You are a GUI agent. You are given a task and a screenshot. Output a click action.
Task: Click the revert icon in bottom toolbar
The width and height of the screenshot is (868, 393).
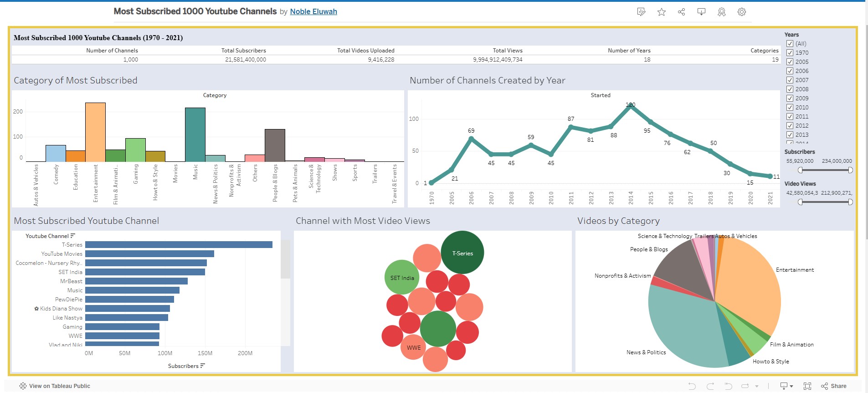728,386
